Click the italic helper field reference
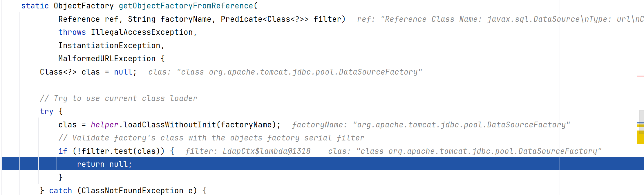The width and height of the screenshot is (644, 195). click(104, 125)
